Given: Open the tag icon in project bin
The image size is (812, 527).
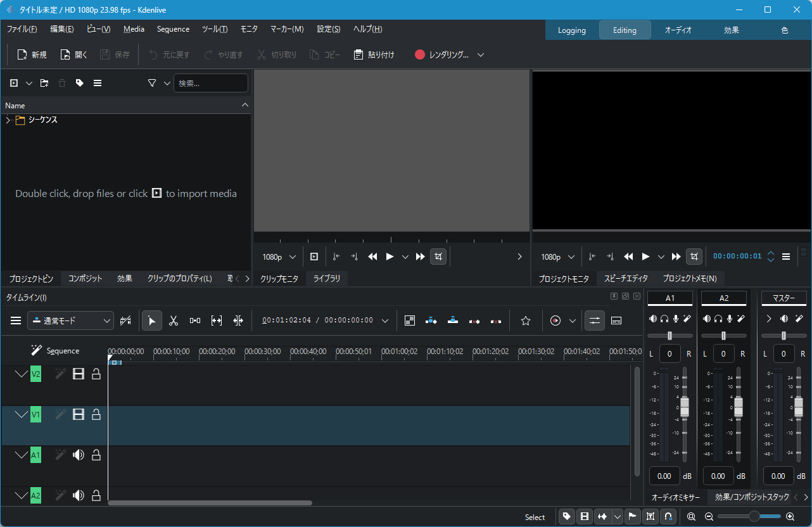Looking at the screenshot, I should (x=80, y=83).
